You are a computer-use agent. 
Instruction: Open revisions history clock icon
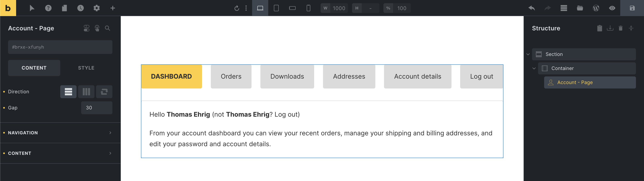pos(80,8)
